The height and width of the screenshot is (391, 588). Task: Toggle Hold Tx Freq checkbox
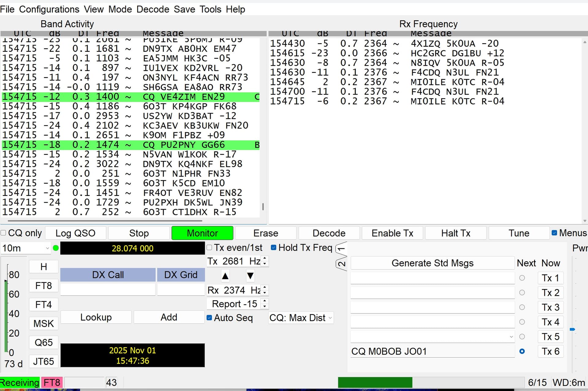point(273,248)
